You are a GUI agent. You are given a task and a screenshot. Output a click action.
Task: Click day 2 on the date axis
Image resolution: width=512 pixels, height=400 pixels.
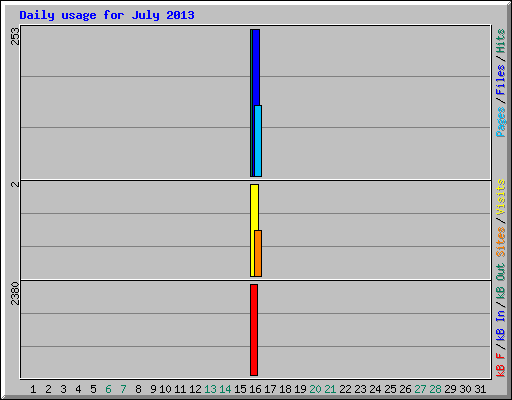(48, 389)
